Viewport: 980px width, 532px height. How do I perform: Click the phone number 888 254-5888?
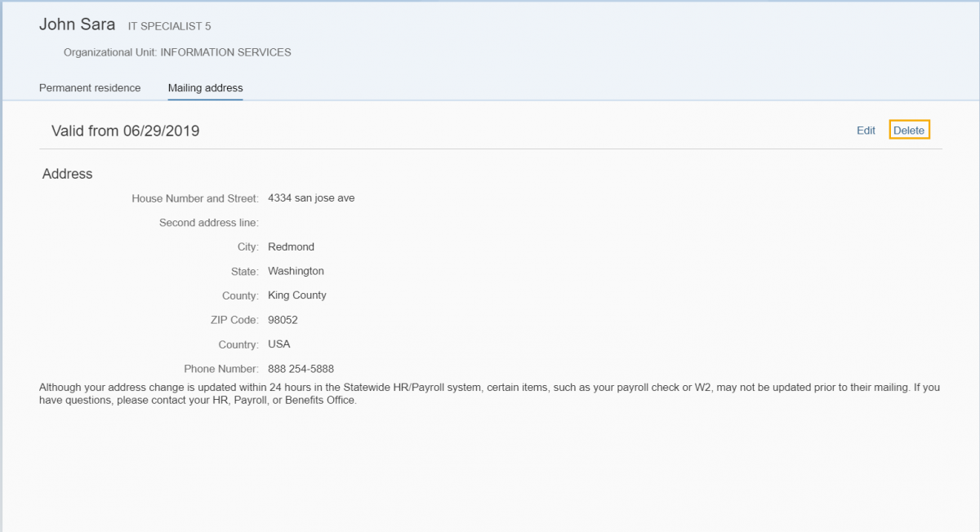point(301,369)
